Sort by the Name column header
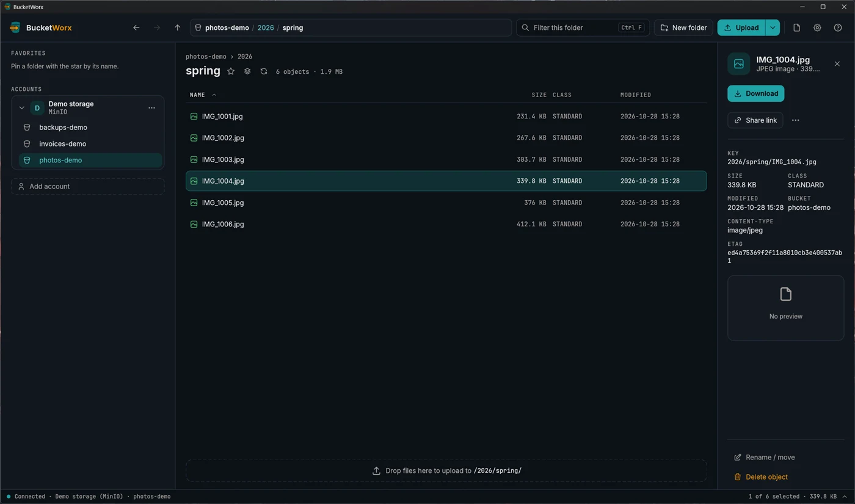The width and height of the screenshot is (855, 504). [x=203, y=95]
